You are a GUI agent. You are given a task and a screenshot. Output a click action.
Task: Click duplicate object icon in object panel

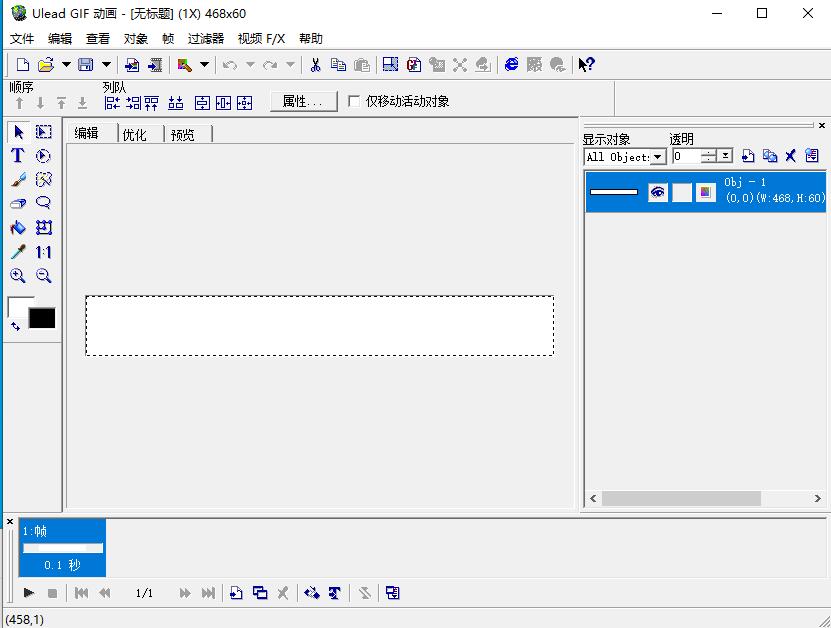coord(770,156)
